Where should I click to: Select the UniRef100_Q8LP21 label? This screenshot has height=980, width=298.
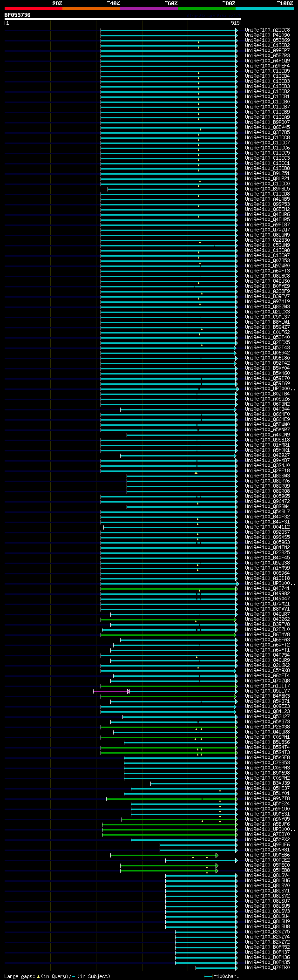267,178
